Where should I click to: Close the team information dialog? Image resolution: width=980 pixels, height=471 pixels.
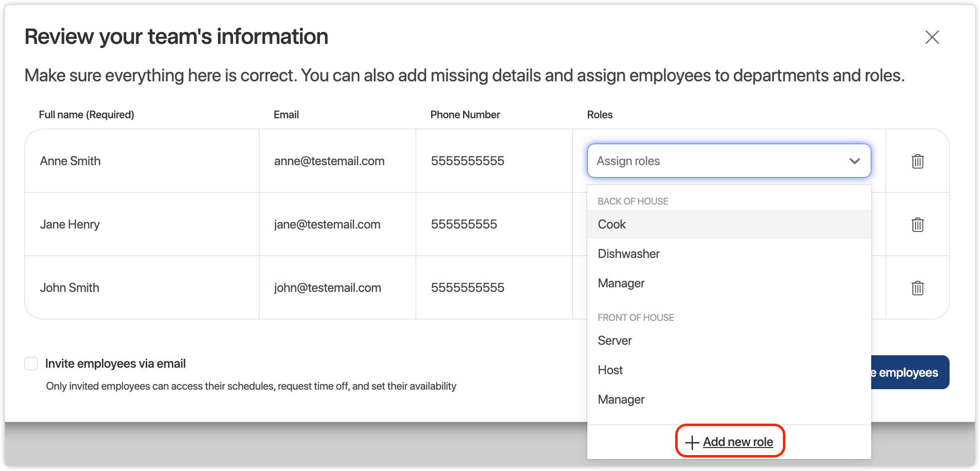coord(932,37)
